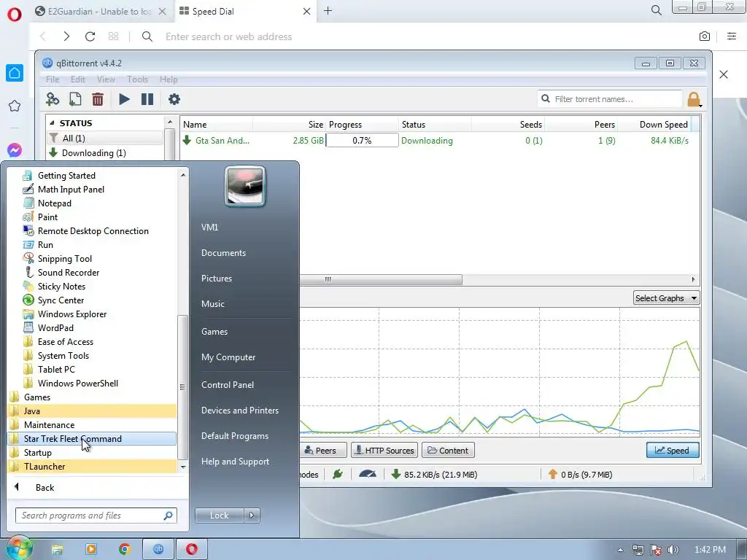Open the Help menu in qBittorrent

(x=169, y=79)
